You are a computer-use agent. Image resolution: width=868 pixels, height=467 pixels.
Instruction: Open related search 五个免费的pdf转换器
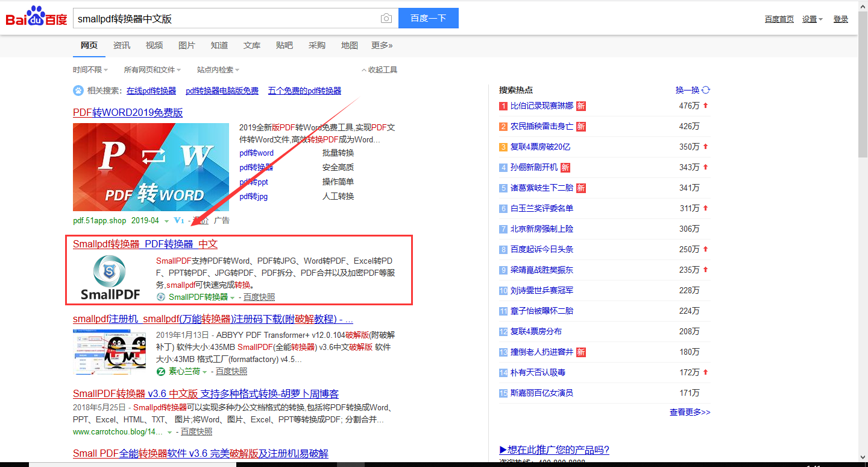304,91
